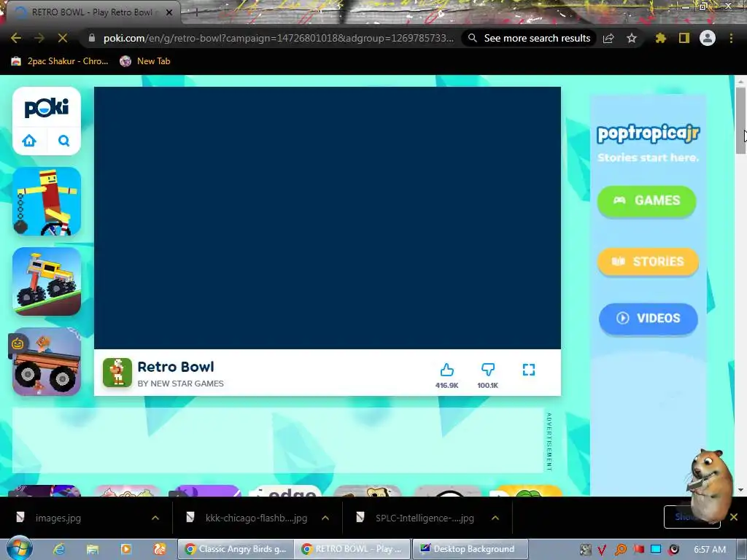
Task: Open the New Tab bookmark
Action: [145, 61]
